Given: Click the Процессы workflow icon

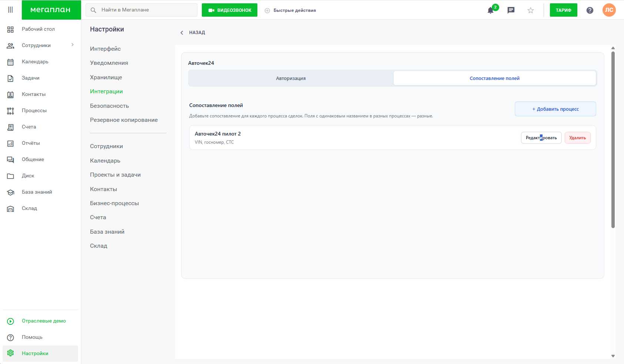Looking at the screenshot, I should coord(10,111).
